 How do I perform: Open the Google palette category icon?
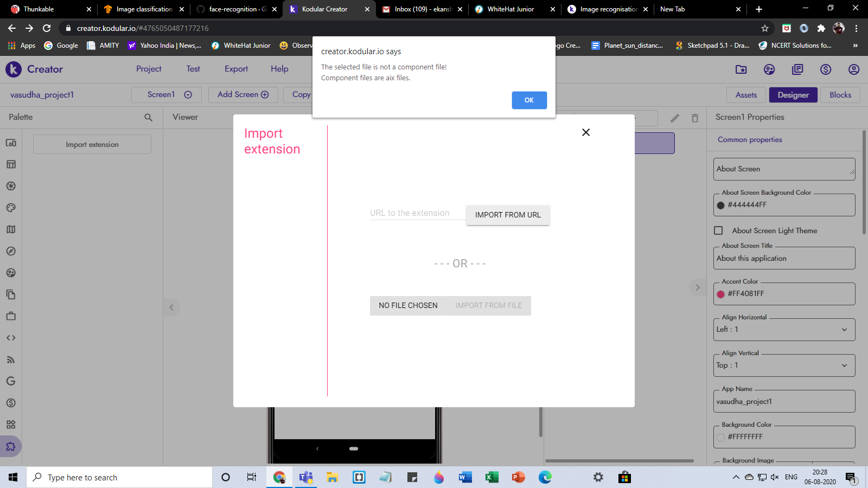point(11,381)
